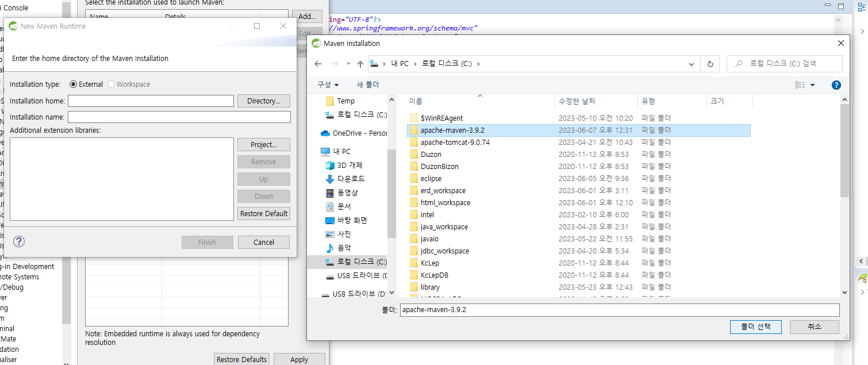Select the eclipse folder
This screenshot has width=868, height=365.
pyautogui.click(x=431, y=178)
